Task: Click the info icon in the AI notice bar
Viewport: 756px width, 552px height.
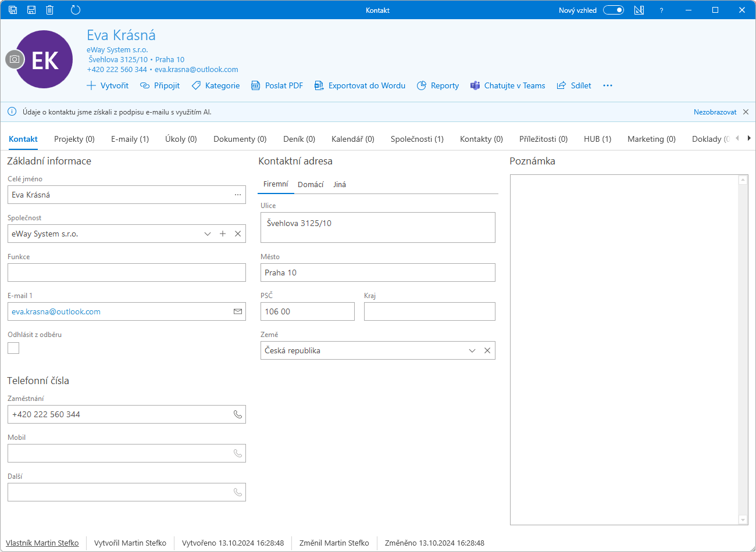Action: click(x=12, y=112)
